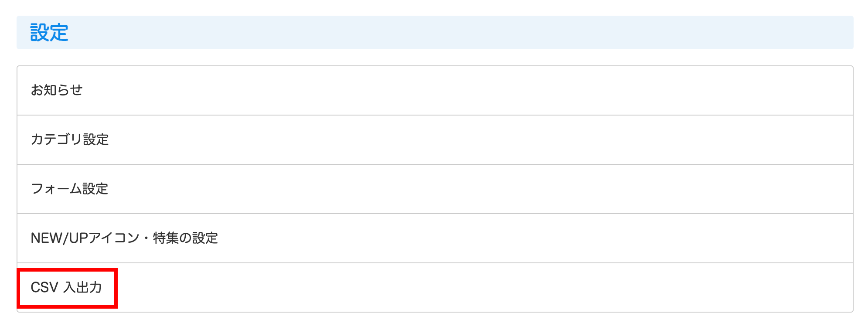Open カテゴリ設定 from the settings list
This screenshot has width=868, height=330.
tap(70, 139)
